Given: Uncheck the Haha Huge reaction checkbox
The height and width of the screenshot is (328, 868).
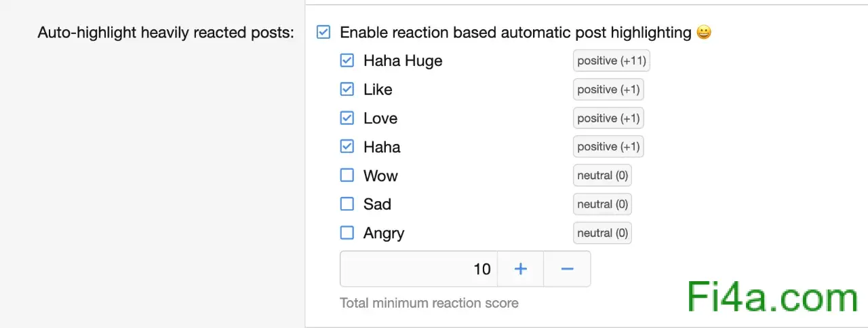Looking at the screenshot, I should (347, 60).
